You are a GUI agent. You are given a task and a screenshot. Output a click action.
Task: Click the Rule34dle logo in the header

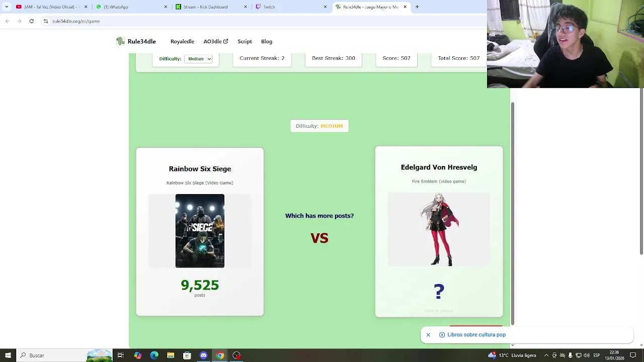click(x=136, y=41)
